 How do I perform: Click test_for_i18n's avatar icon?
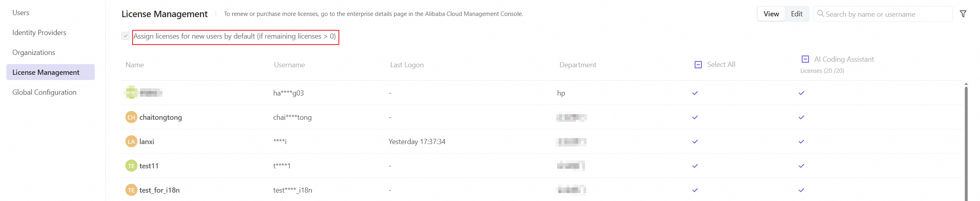(x=131, y=190)
